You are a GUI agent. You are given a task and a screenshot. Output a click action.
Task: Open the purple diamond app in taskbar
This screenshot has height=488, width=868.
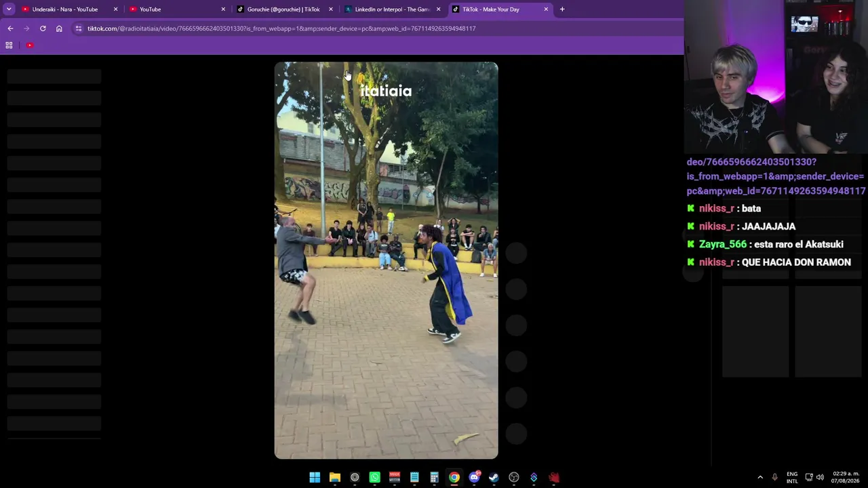coord(534,478)
